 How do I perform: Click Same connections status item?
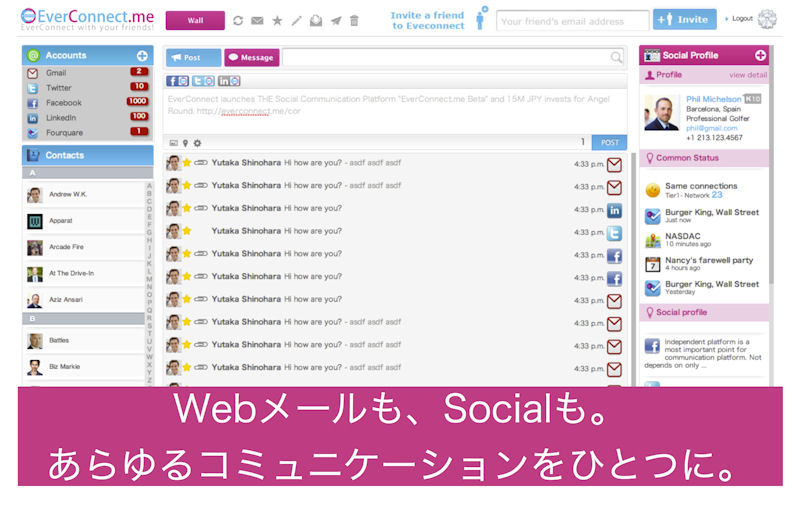click(704, 190)
